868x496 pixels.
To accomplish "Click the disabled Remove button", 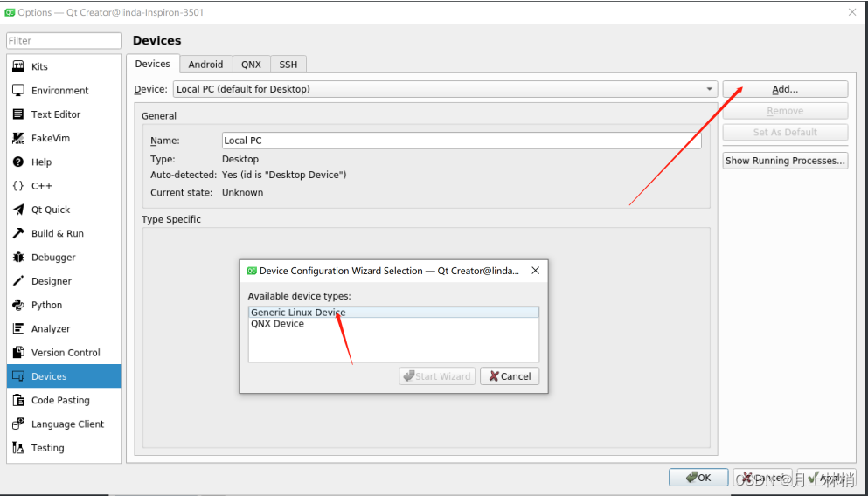I will click(785, 111).
